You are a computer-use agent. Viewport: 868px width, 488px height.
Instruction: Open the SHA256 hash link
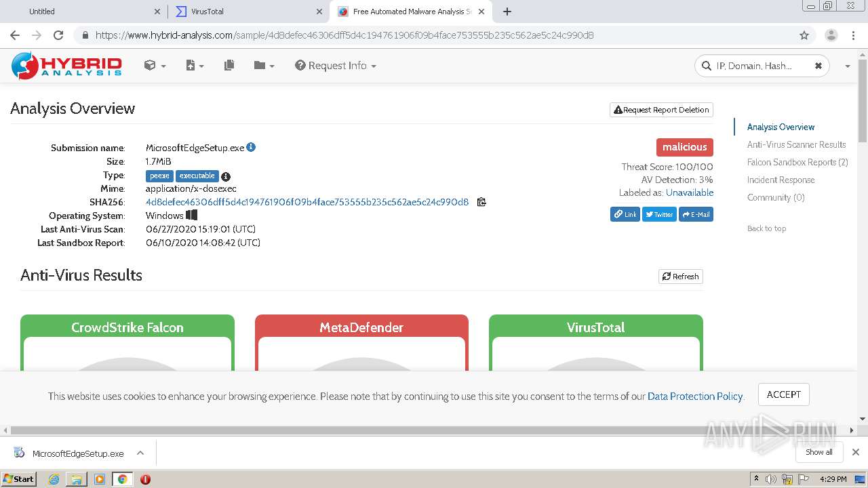pyautogui.click(x=307, y=202)
